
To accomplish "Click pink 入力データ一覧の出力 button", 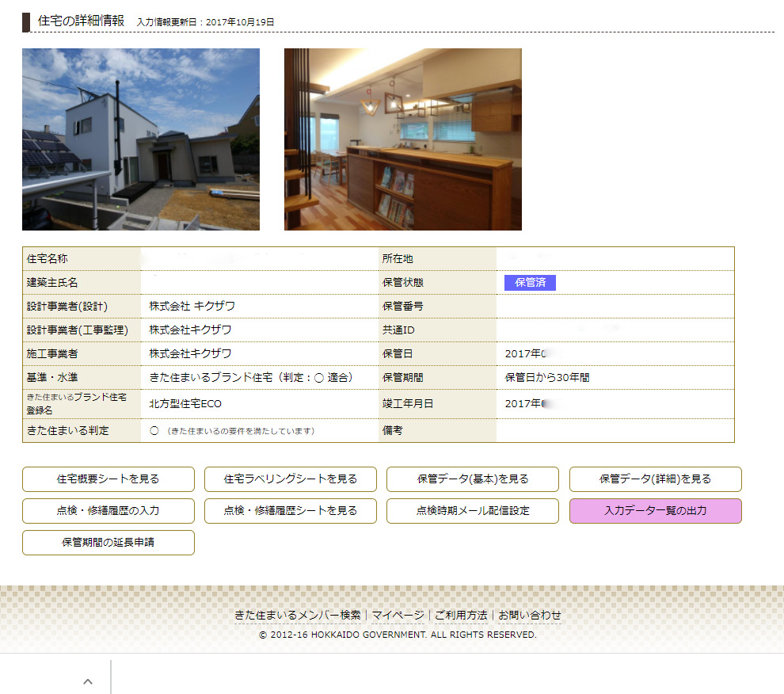I will [x=655, y=511].
